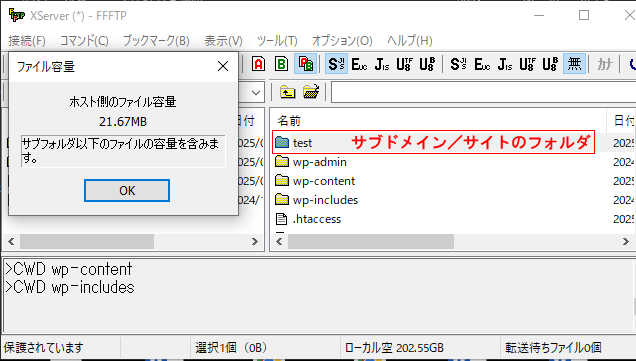
Task: Select EUC in the second encoding group
Action: (x=482, y=64)
